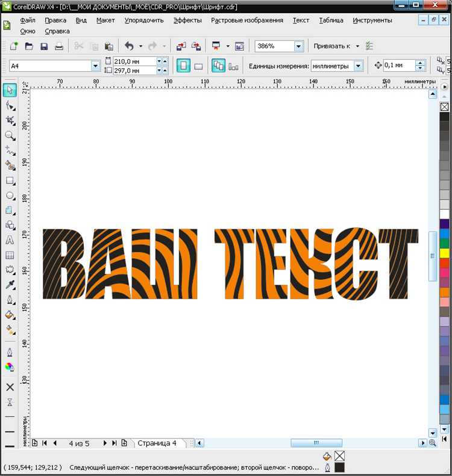Viewport: 452px width, 476px height.
Task: Open the миллиметры units dropdown
Action: point(359,66)
